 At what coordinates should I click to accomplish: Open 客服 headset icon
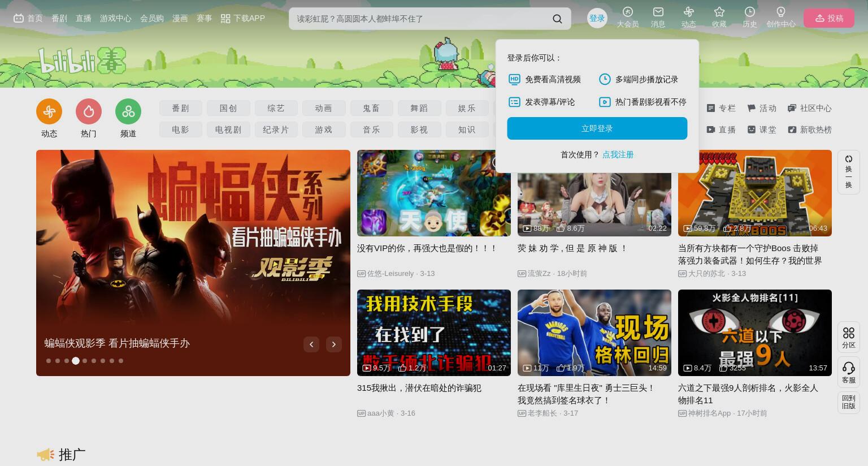[848, 368]
